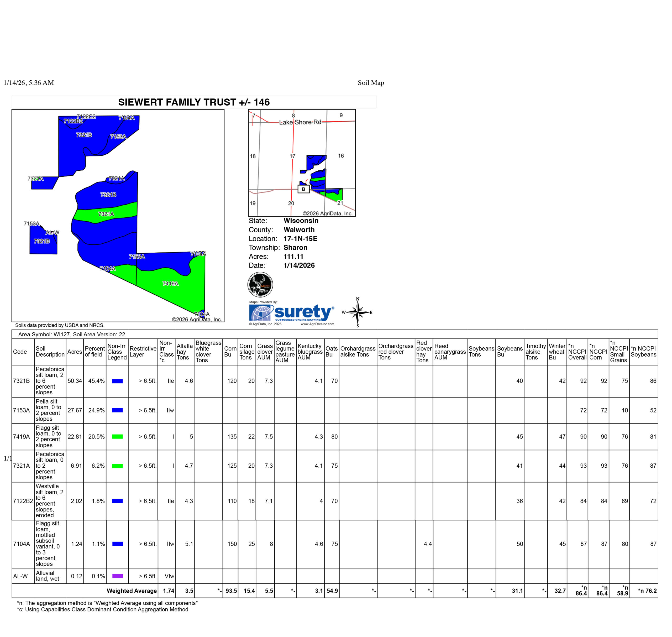
Task: Click the 7021A label on soil map
Action: pos(117,178)
